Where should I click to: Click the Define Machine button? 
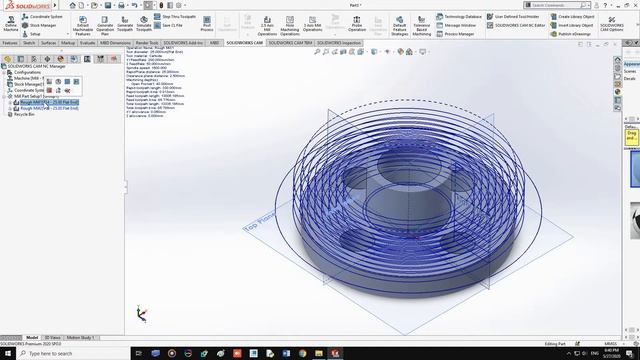coord(11,24)
